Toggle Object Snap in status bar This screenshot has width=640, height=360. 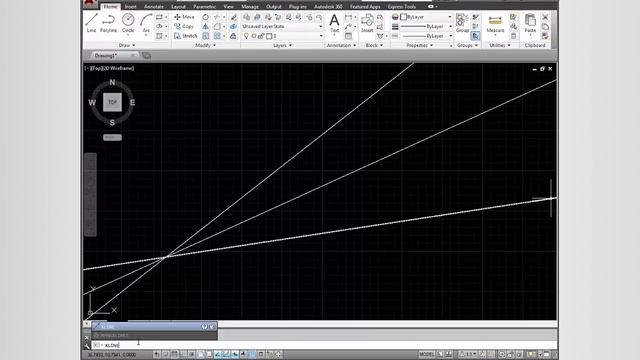(x=200, y=354)
